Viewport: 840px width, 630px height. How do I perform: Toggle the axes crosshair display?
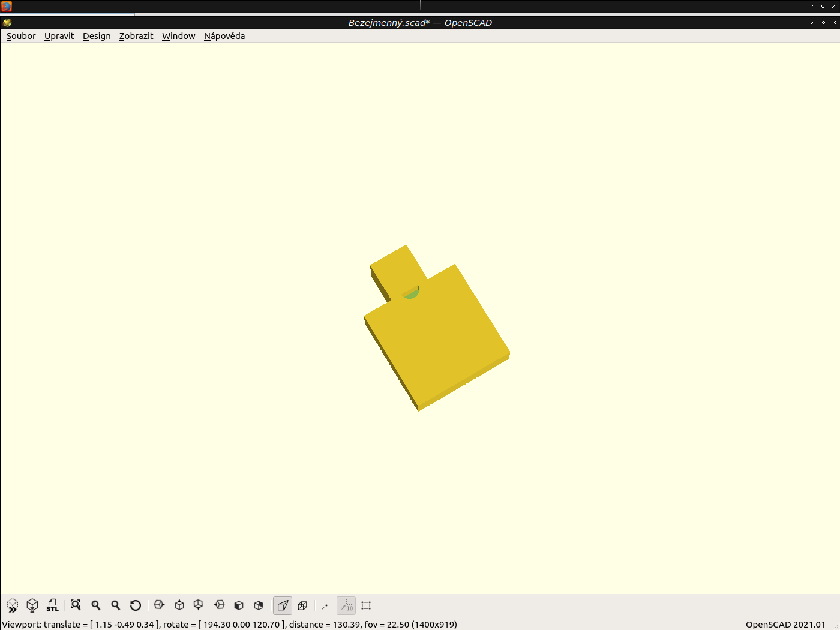point(326,605)
